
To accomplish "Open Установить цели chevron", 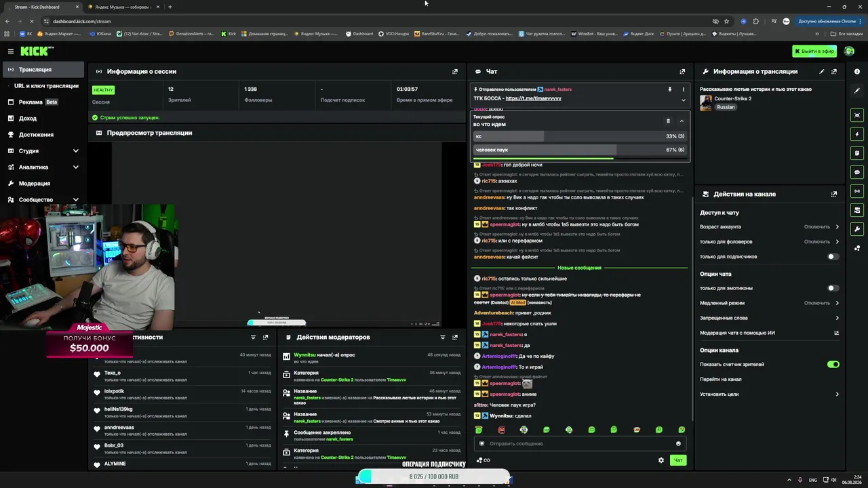I will [x=837, y=394].
